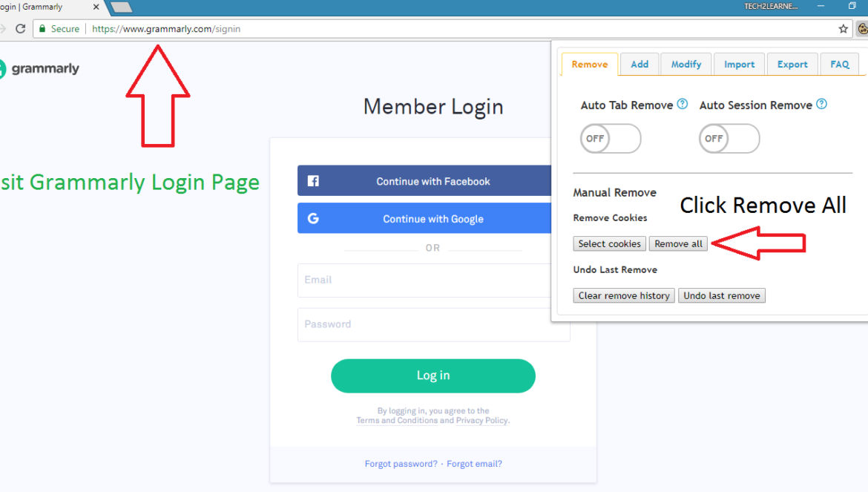Continue with Google login

tap(424, 219)
